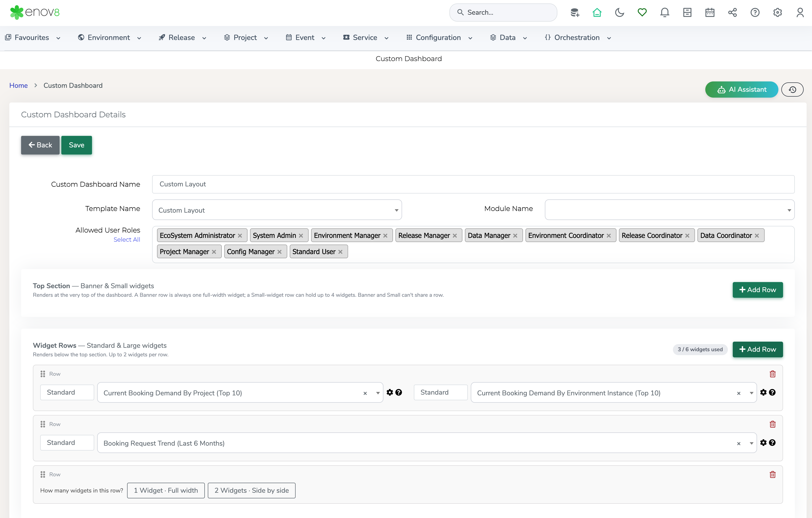Click the Home breadcrumb link
Screen dimensions: 812x518
[19, 85]
